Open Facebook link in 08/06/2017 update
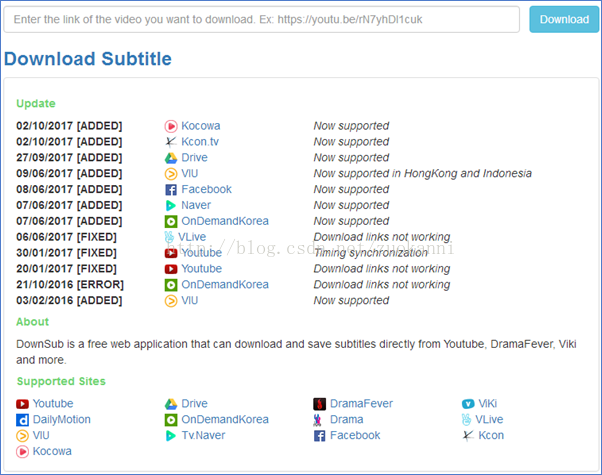This screenshot has width=602, height=475. (207, 189)
